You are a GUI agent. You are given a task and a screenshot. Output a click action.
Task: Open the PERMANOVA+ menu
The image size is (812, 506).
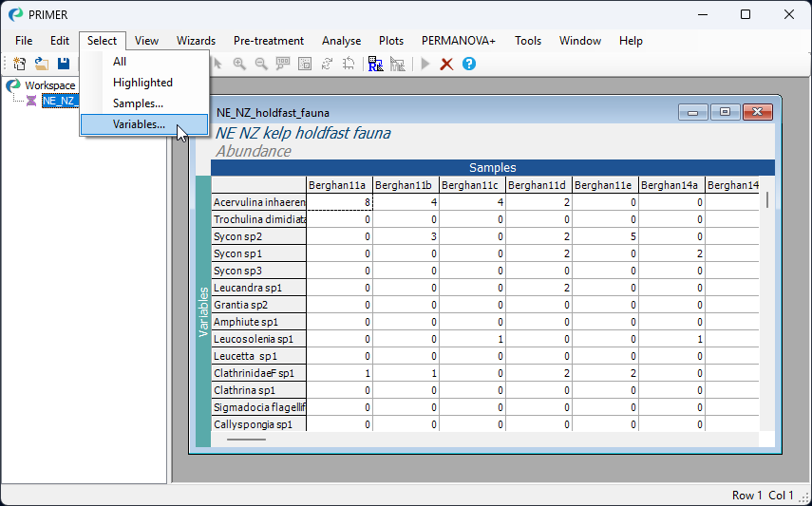coord(459,41)
